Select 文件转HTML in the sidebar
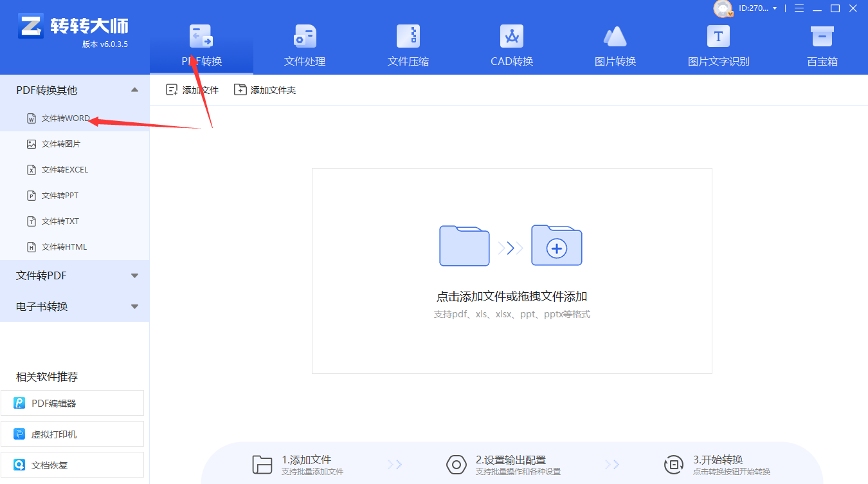 [75, 247]
